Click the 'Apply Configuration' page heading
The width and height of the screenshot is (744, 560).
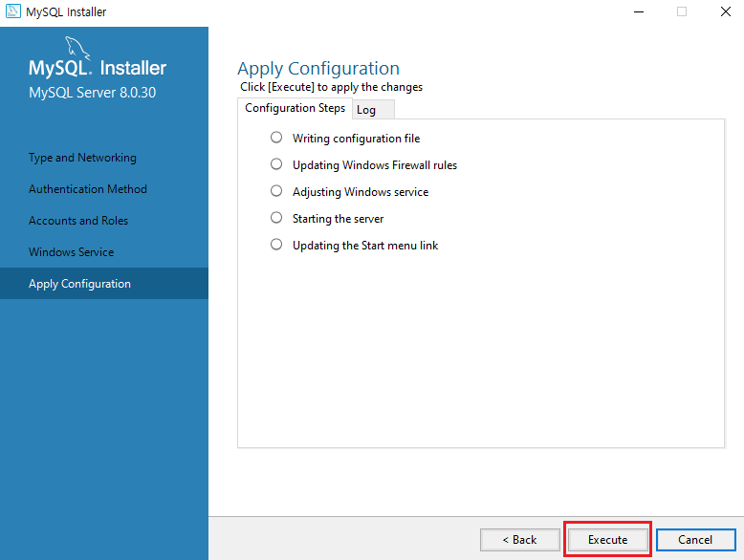click(x=318, y=69)
